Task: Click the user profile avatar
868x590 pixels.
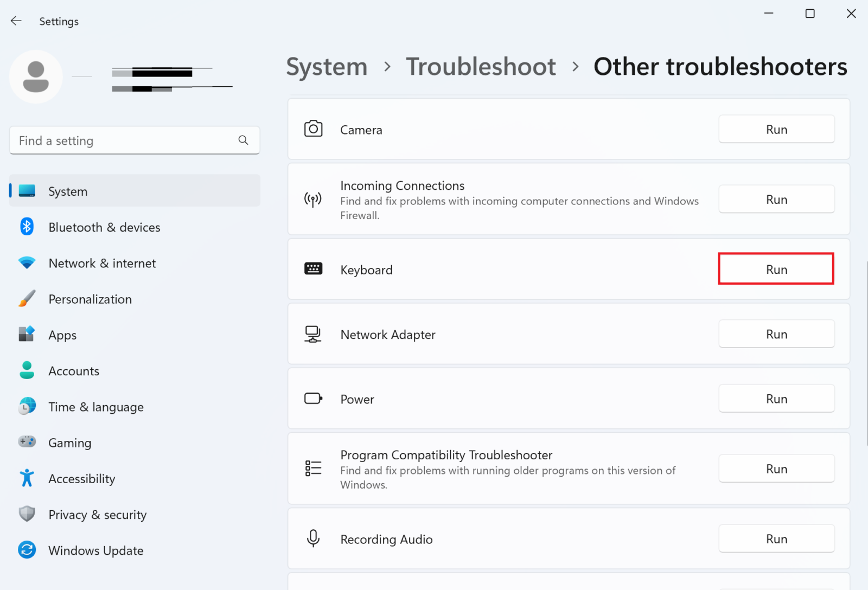Action: point(36,76)
